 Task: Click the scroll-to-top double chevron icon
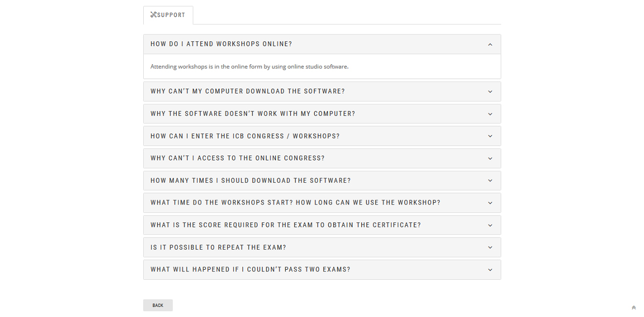click(x=633, y=308)
